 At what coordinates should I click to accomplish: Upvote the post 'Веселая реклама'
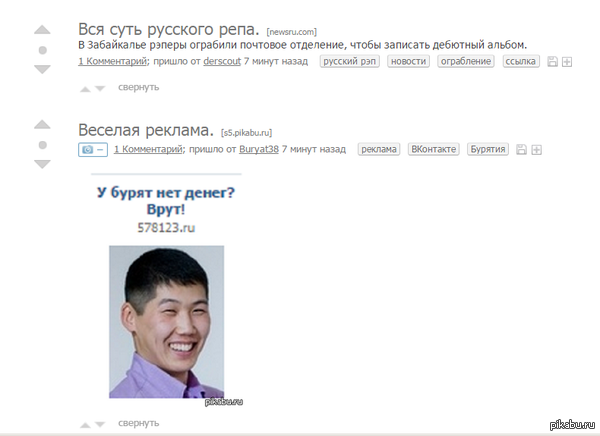coord(42,124)
